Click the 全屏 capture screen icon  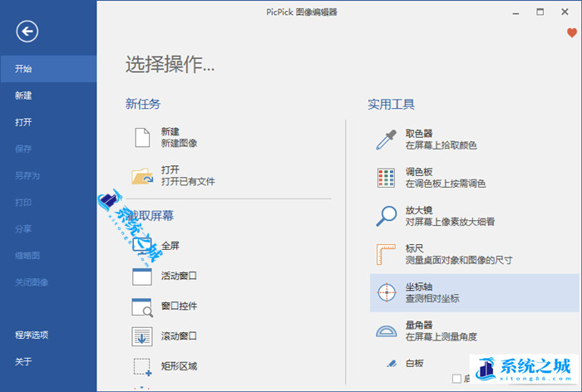[142, 246]
